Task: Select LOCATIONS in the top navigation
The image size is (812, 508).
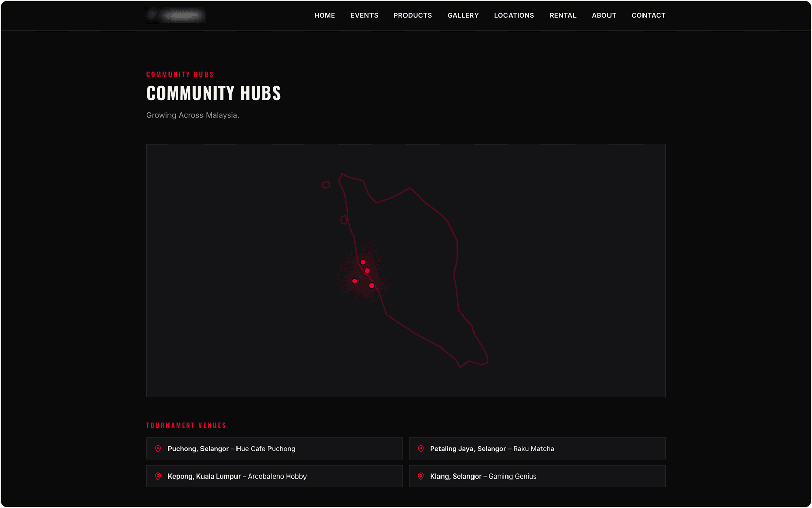Action: 514,15
